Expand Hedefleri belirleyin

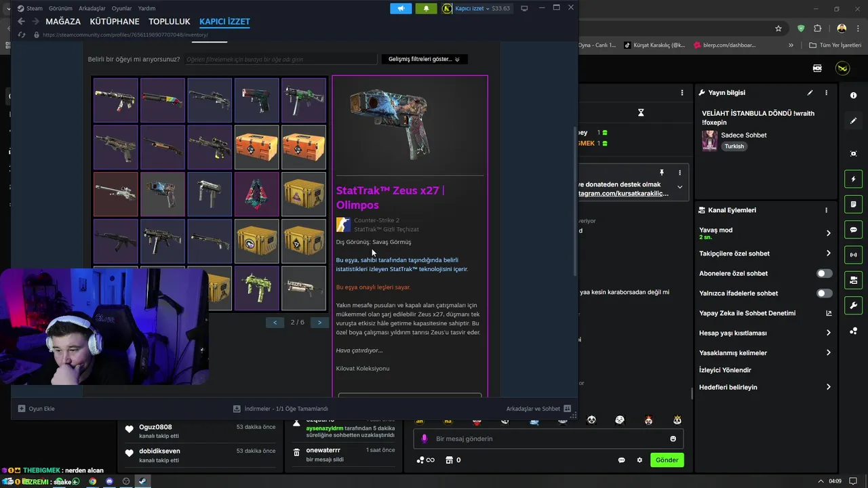pyautogui.click(x=828, y=387)
